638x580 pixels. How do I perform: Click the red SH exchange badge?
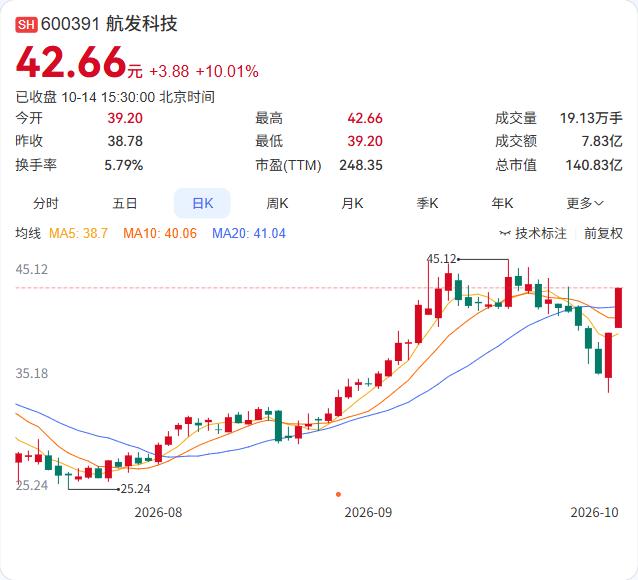[x=26, y=24]
